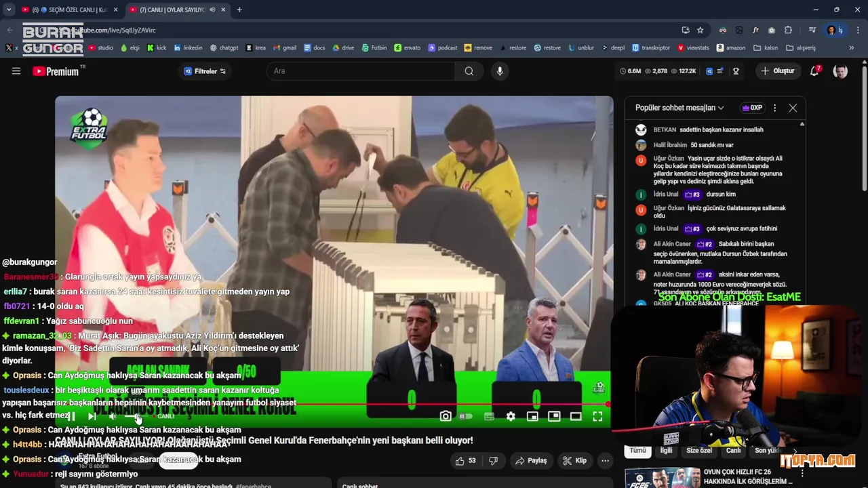
Task: Mute the CANLI OYLAR SAYILIYOR tab audio
Action: 212,9
